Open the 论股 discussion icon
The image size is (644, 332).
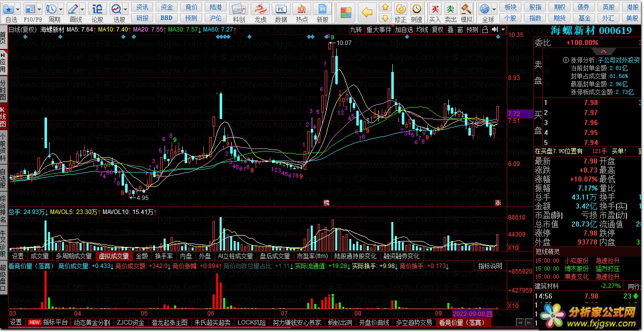[x=98, y=9]
